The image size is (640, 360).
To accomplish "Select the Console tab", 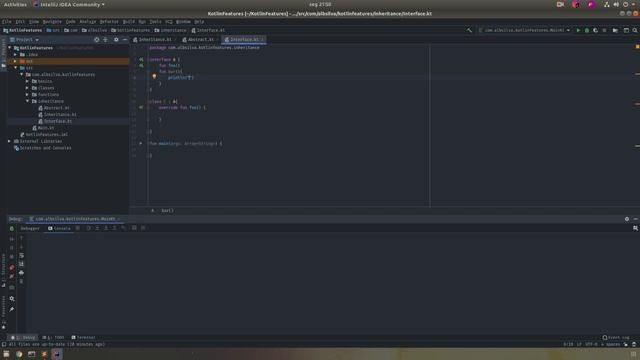I will tap(59, 229).
